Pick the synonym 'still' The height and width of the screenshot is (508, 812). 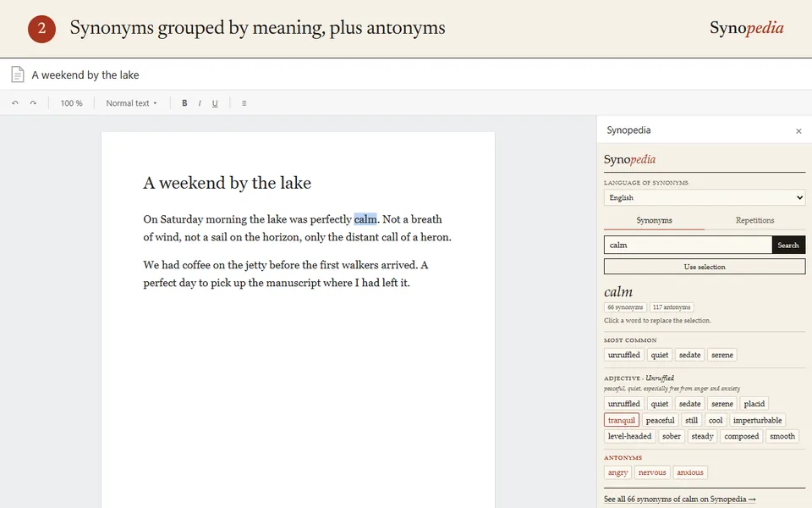click(x=691, y=421)
